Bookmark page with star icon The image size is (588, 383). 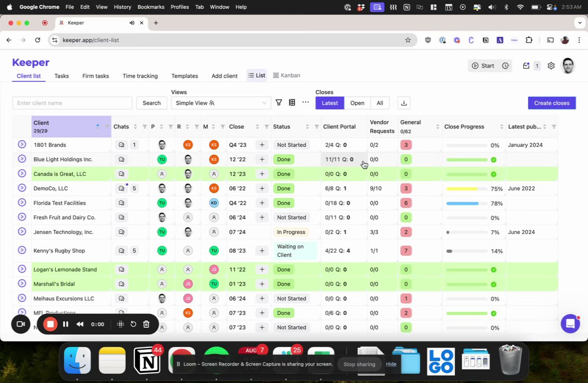408,40
